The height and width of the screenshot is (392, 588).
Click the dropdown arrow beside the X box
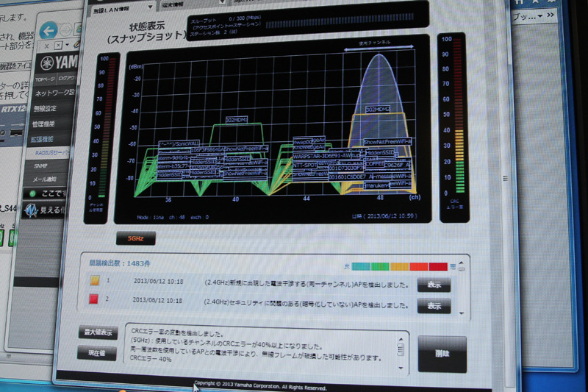pyautogui.click(x=67, y=45)
